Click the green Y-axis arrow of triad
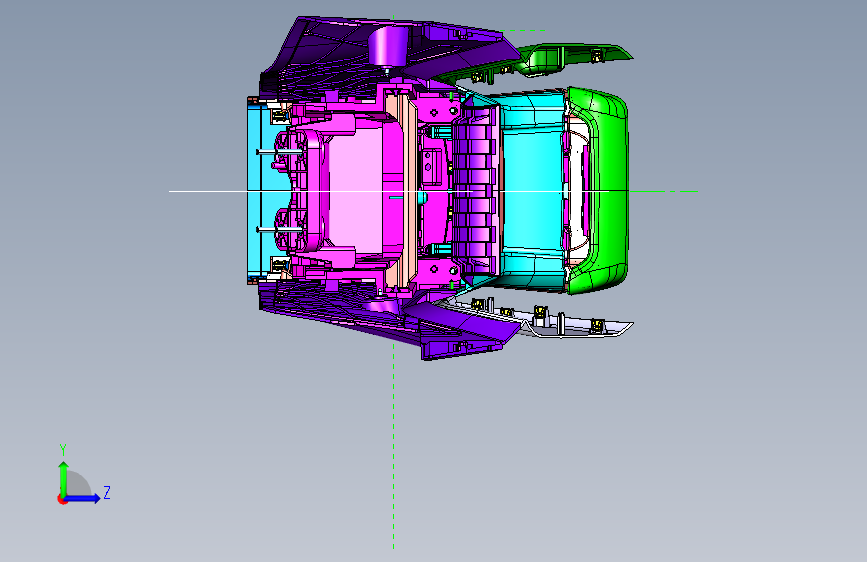 tap(64, 478)
